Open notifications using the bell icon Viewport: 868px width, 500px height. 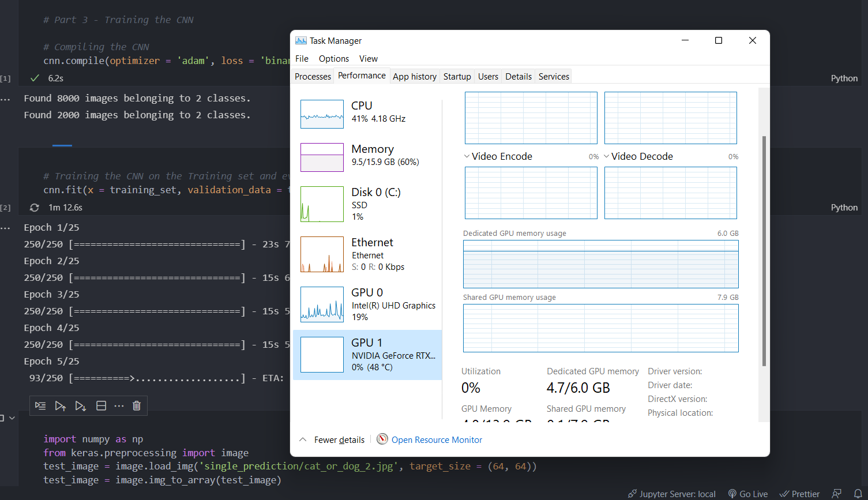click(860, 494)
